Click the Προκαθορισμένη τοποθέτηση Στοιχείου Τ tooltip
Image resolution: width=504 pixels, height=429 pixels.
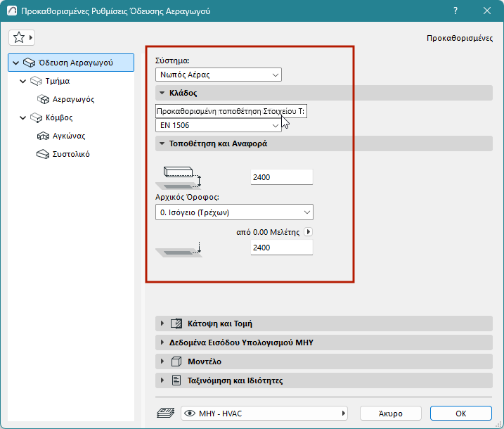231,111
